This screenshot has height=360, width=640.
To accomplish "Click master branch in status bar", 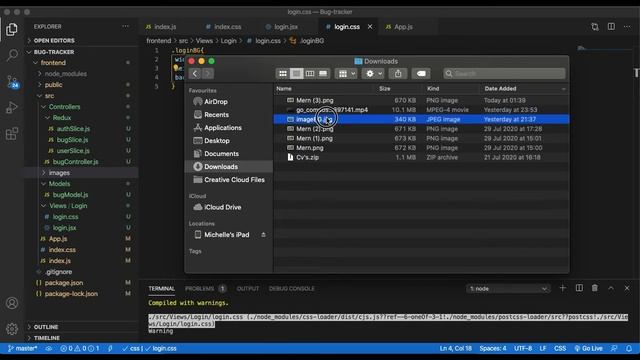I will (x=22, y=349).
